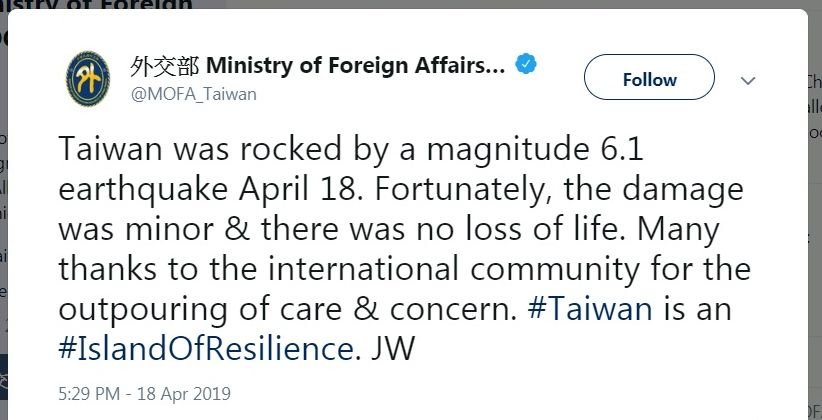Click the JW signature in the tweet
The image size is (822, 420).
tap(393, 348)
